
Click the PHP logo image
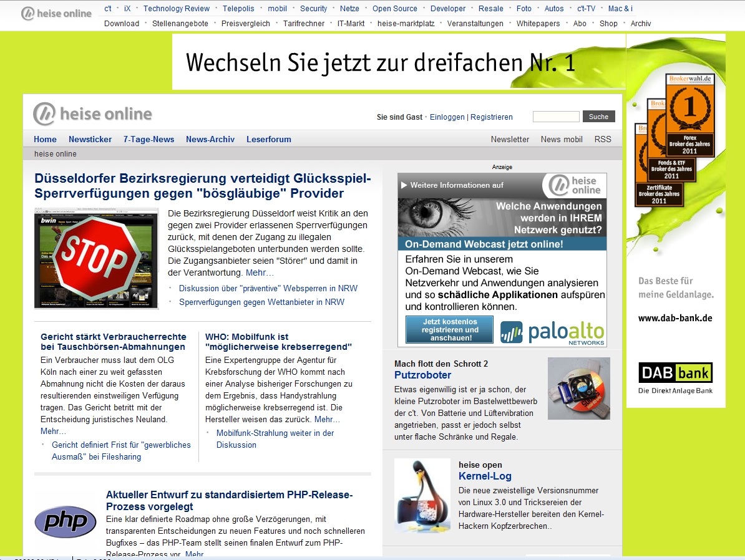click(66, 521)
